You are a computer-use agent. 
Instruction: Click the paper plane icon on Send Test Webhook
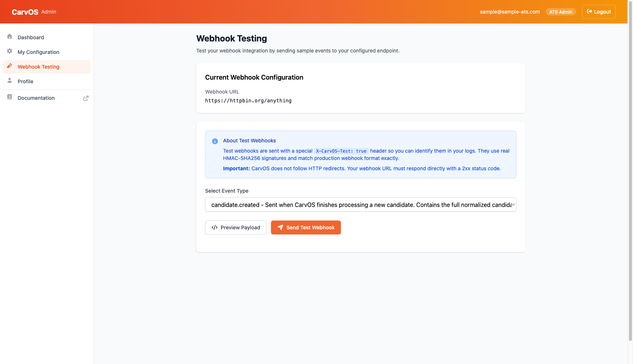click(280, 227)
